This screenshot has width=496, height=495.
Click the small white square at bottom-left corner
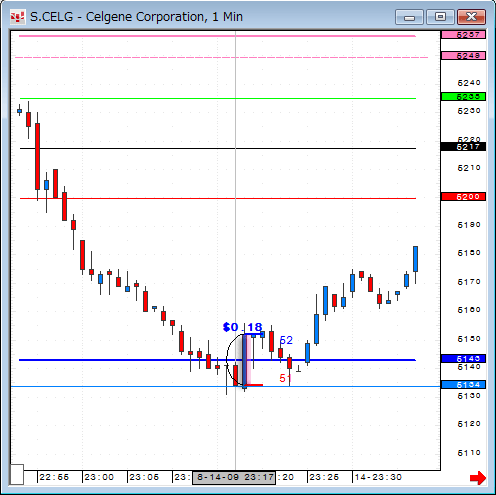(17, 474)
